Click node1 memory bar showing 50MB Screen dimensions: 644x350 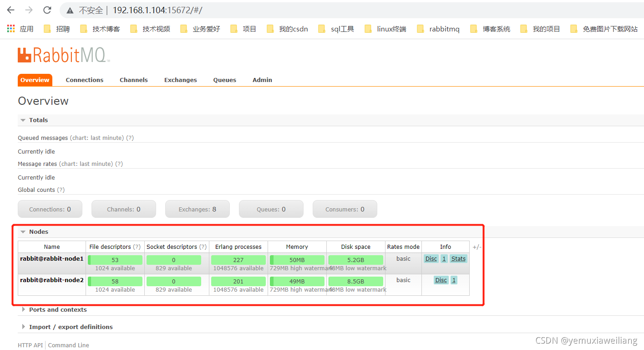pos(297,260)
